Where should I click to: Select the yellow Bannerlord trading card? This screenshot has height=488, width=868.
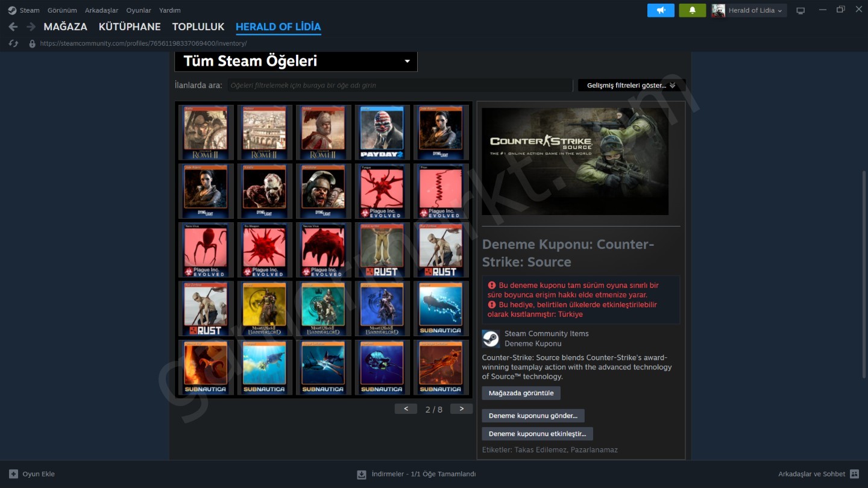[265, 309]
